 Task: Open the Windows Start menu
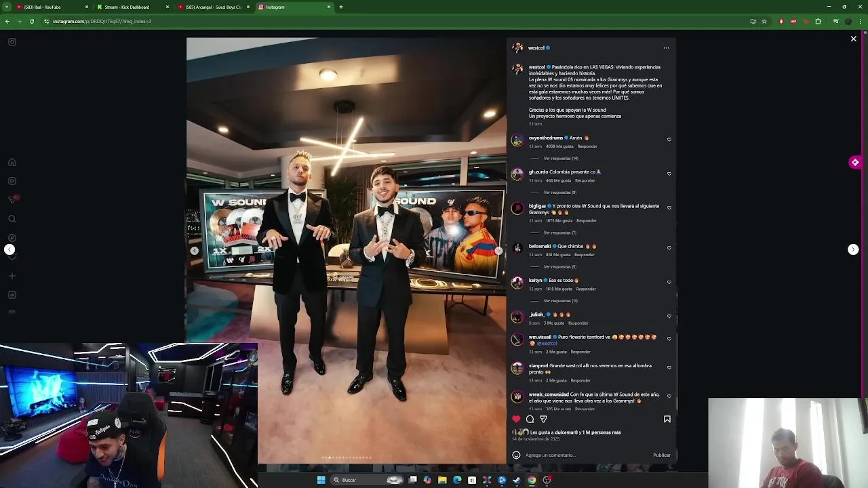[321, 480]
